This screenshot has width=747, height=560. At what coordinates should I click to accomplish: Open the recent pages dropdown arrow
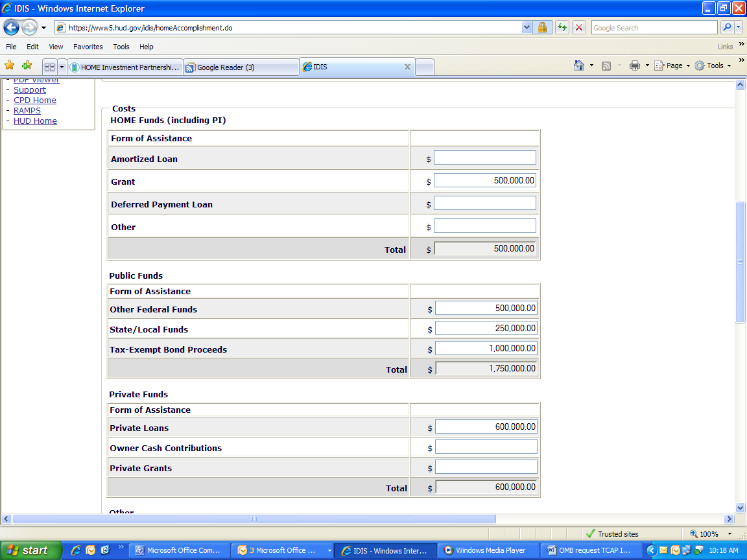point(44,28)
